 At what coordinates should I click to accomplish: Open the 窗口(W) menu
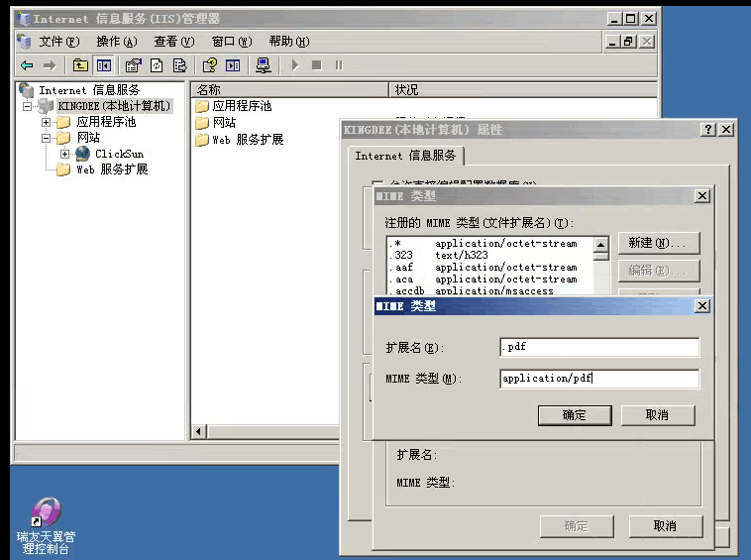[232, 42]
